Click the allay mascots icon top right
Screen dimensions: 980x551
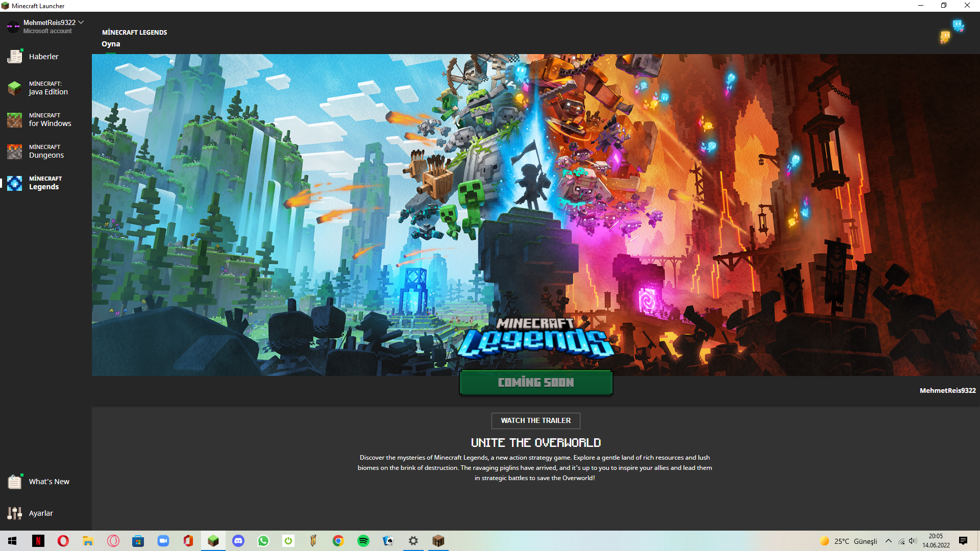[952, 31]
